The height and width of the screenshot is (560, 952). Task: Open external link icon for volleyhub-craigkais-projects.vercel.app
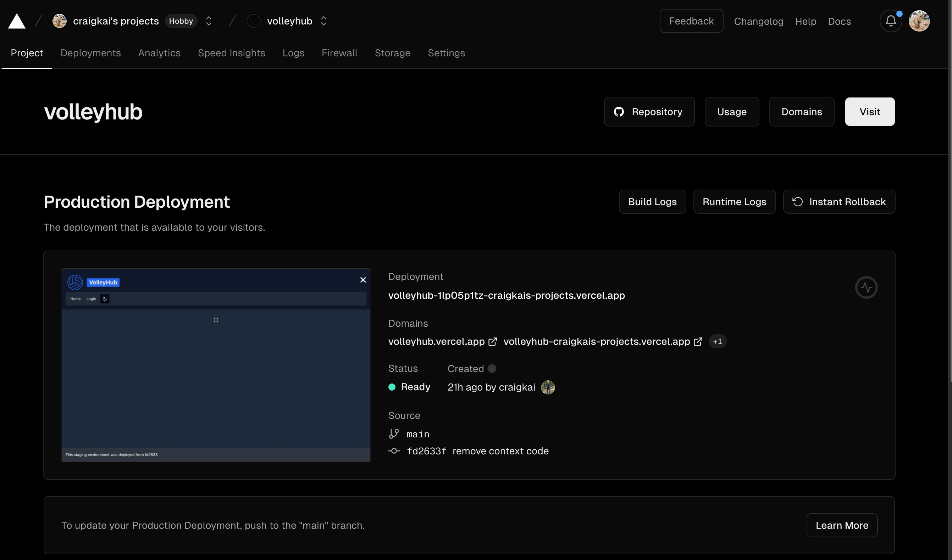coord(698,342)
